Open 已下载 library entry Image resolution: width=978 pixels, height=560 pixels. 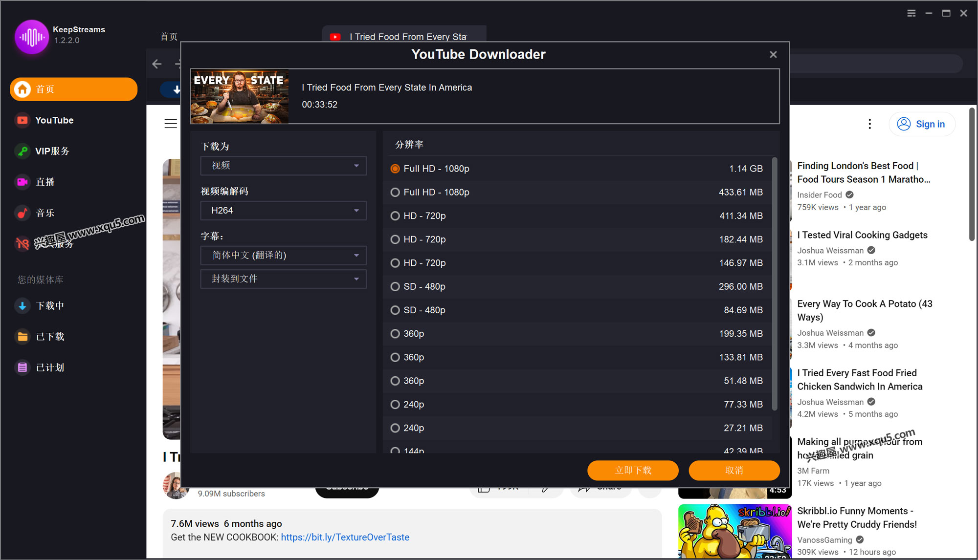click(73, 337)
